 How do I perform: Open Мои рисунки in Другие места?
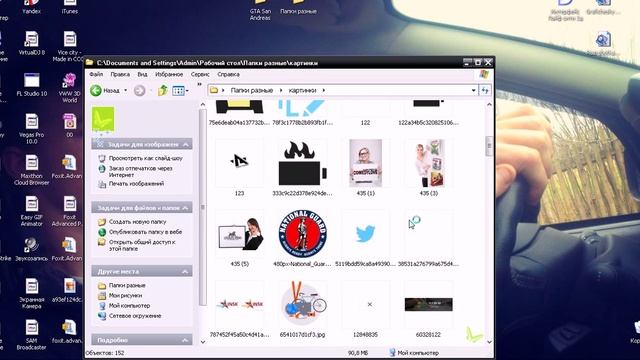pos(125,296)
